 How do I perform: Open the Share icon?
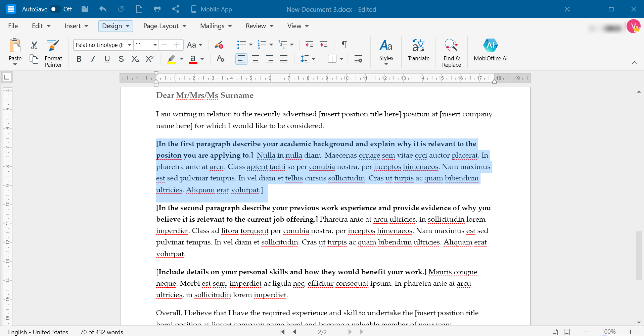point(176,9)
